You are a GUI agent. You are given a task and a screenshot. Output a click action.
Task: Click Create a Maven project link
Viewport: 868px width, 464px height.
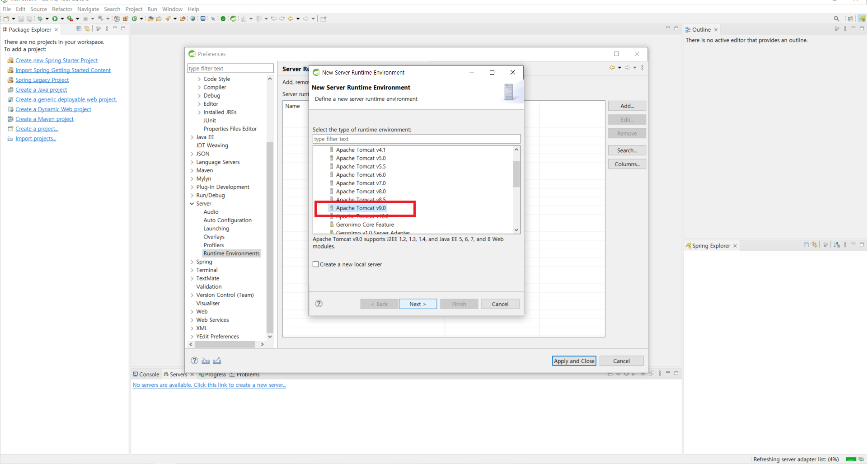(x=44, y=119)
